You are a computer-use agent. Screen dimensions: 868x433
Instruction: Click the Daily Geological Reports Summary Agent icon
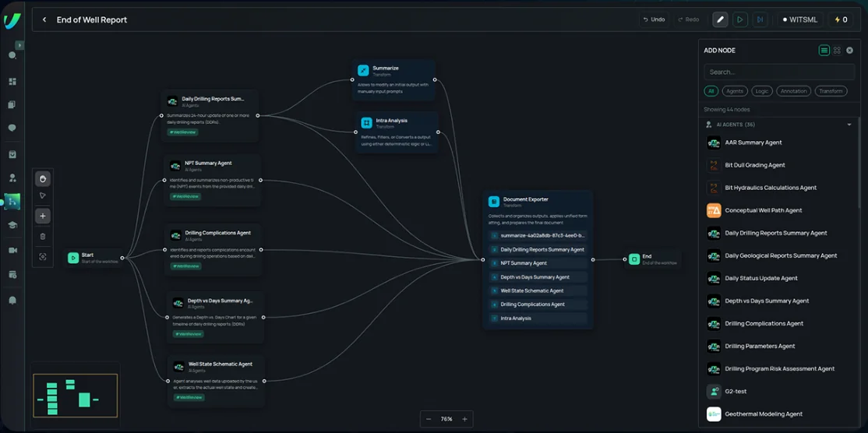tap(714, 256)
